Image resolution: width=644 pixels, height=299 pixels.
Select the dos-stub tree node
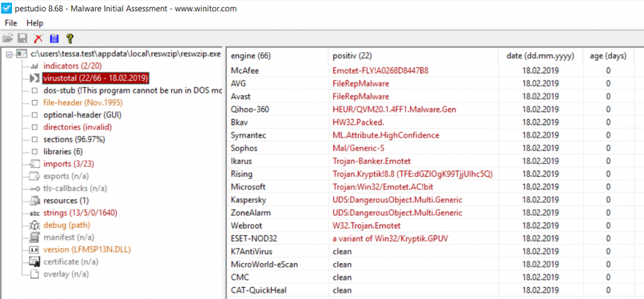[132, 91]
